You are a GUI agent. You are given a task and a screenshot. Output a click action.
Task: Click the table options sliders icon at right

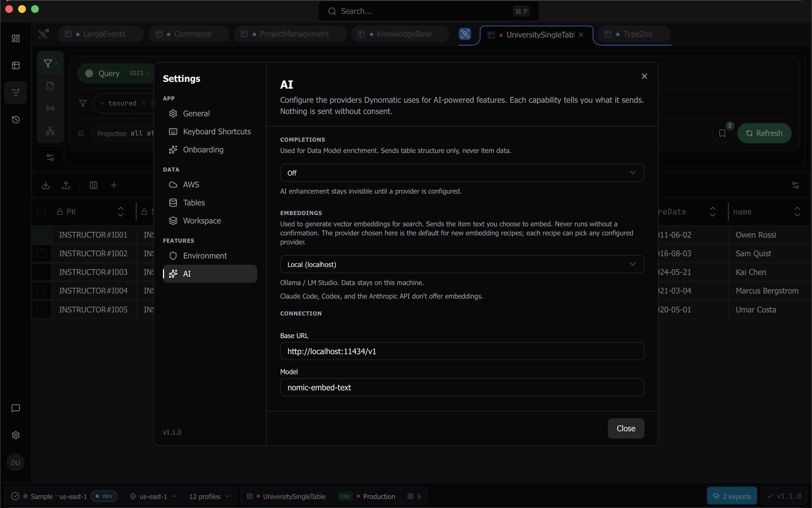(x=796, y=185)
